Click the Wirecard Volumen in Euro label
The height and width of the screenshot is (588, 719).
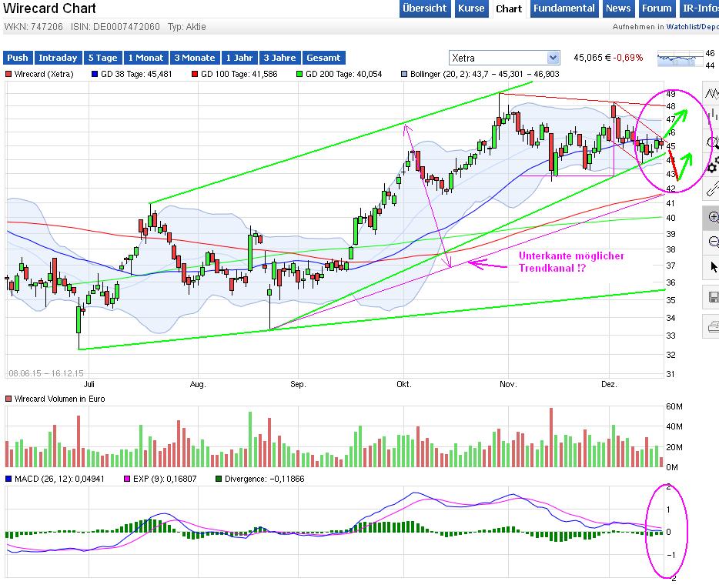tap(59, 399)
